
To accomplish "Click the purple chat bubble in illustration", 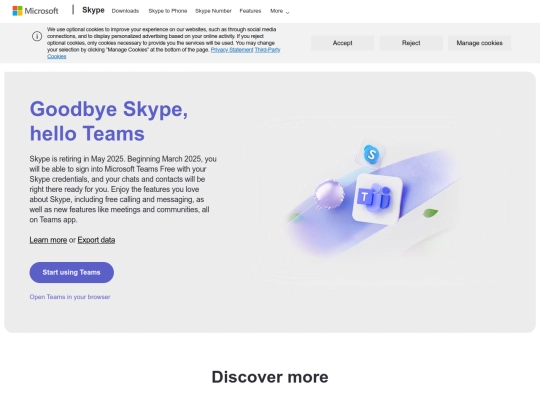I will (329, 194).
